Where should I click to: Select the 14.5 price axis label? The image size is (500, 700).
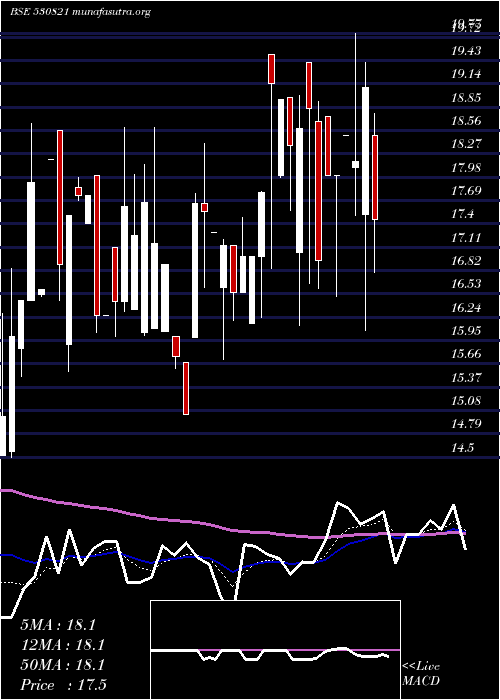click(x=462, y=448)
